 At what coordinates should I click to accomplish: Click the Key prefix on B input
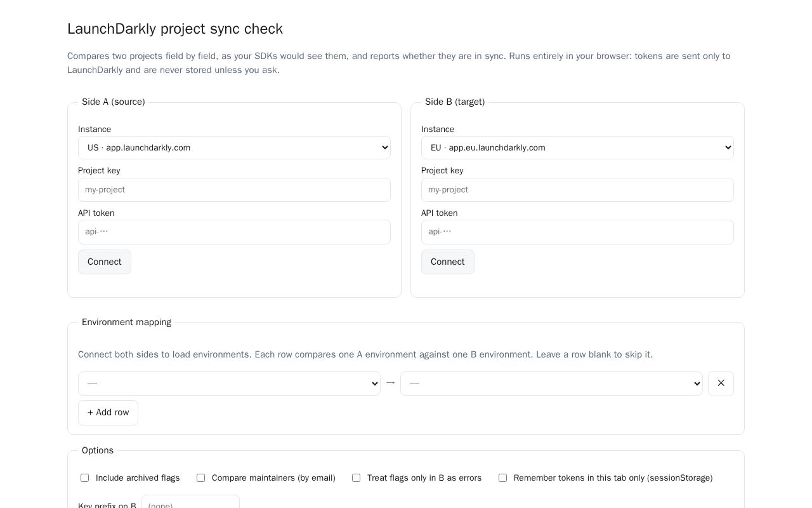click(x=190, y=502)
